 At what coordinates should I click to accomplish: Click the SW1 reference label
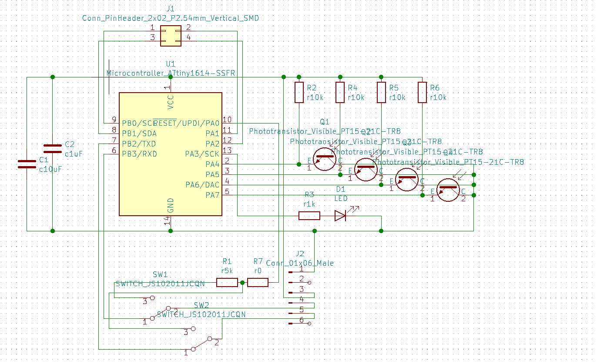point(160,275)
